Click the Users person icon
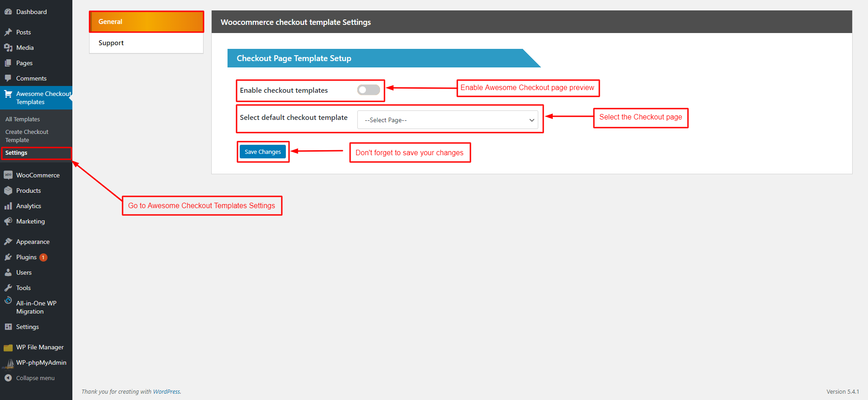Image resolution: width=868 pixels, height=400 pixels. pos(8,272)
